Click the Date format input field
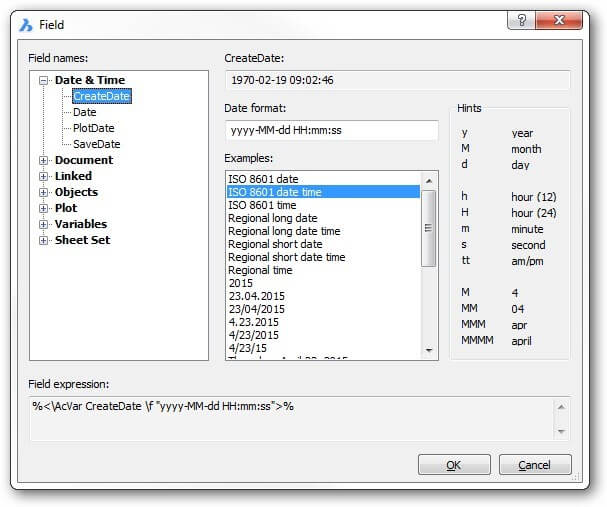607x507 pixels. [x=332, y=130]
